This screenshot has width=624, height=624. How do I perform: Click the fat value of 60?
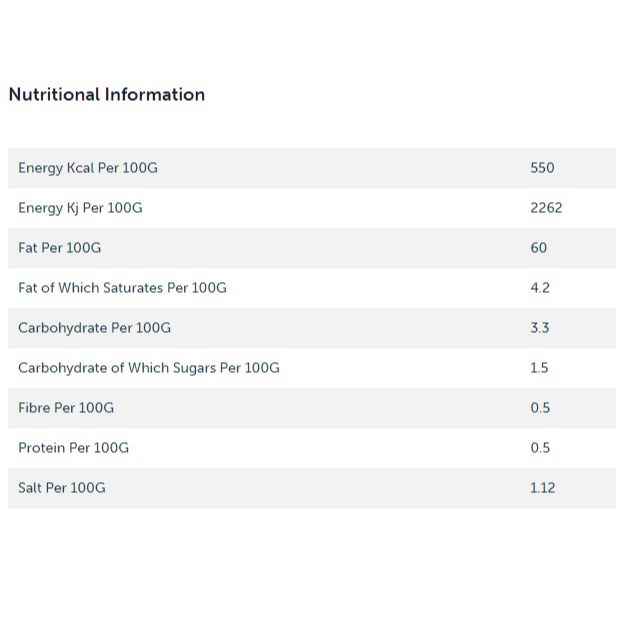pyautogui.click(x=539, y=248)
